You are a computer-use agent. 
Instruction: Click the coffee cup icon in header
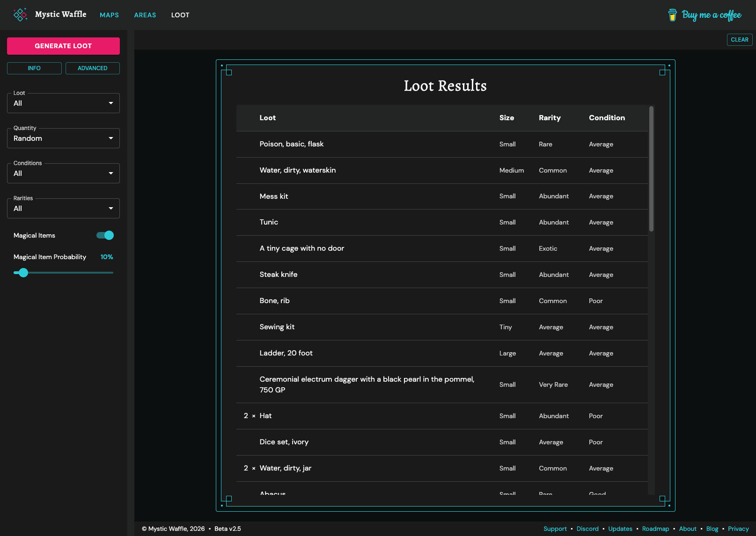(x=673, y=14)
